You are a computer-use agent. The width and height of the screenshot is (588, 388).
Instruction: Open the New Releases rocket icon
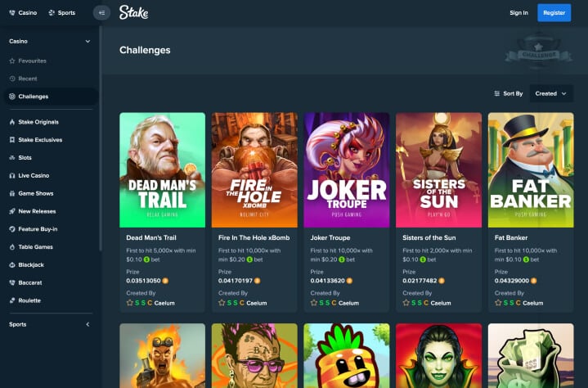(x=12, y=211)
